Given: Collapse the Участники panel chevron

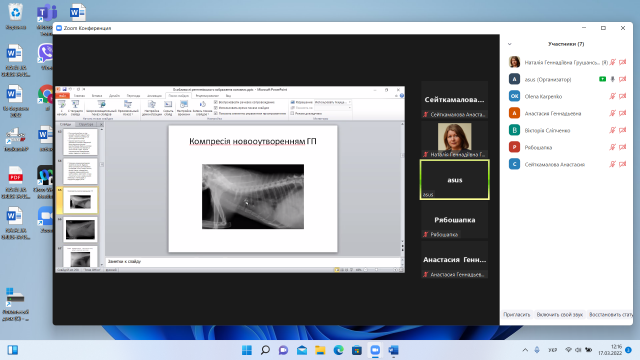Looking at the screenshot, I should [509, 44].
